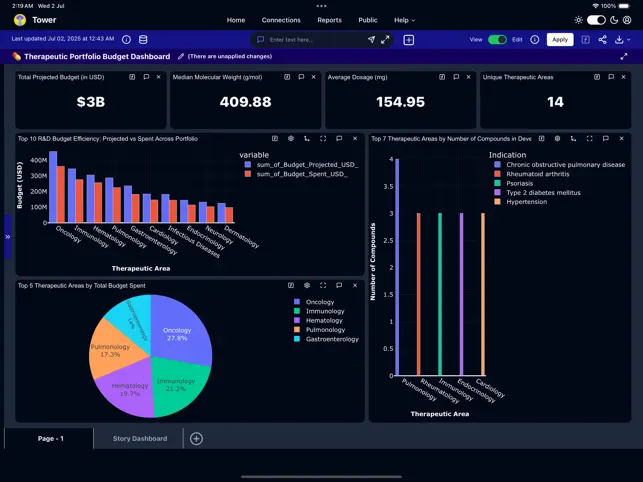Add a new page with the plus button
This screenshot has width=643, height=482.
196,439
